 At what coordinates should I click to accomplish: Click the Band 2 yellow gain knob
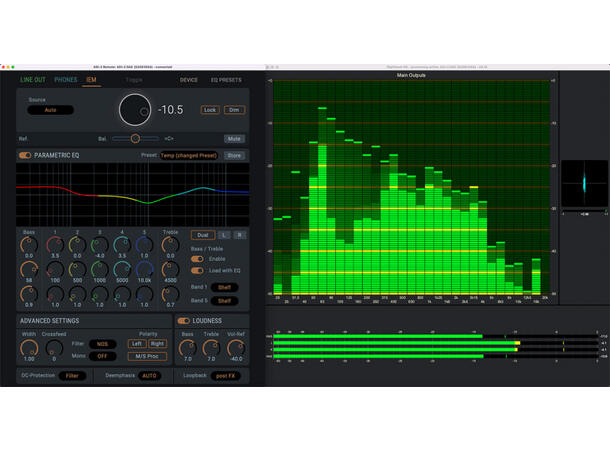[x=77, y=245]
